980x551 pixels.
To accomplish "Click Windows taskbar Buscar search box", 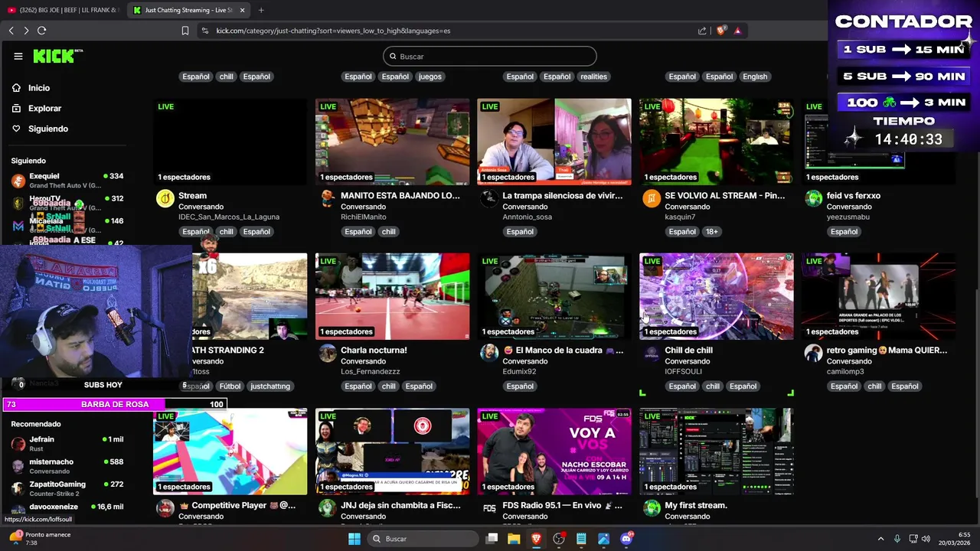I will coord(422,539).
